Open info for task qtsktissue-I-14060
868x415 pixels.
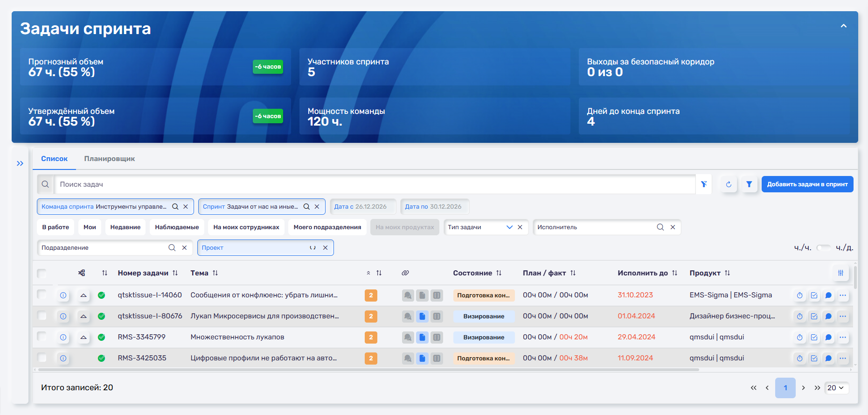63,295
